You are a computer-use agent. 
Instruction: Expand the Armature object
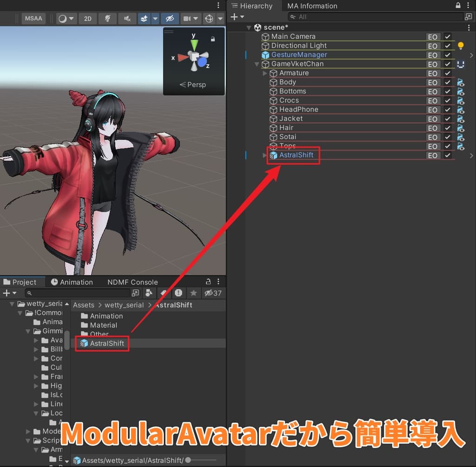(x=264, y=73)
